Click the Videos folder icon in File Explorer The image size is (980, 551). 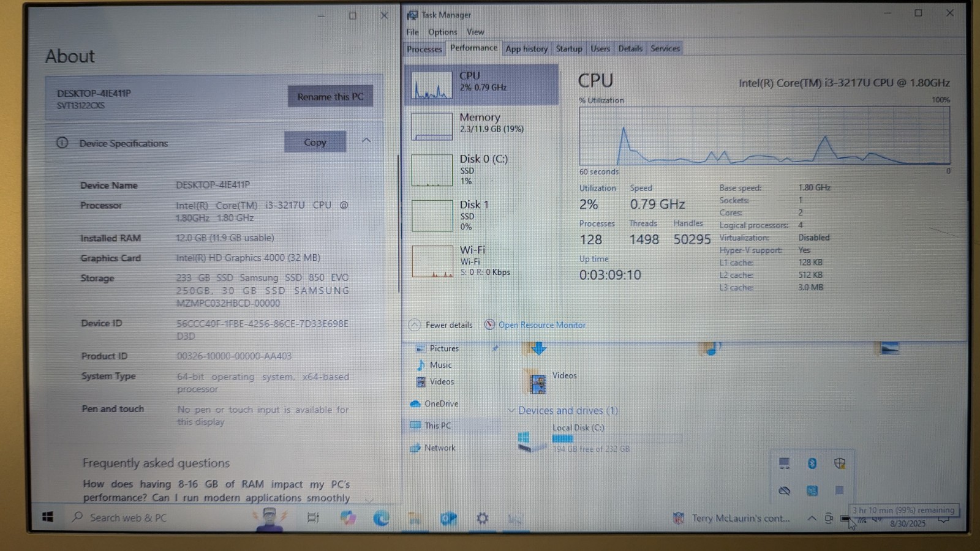(537, 383)
